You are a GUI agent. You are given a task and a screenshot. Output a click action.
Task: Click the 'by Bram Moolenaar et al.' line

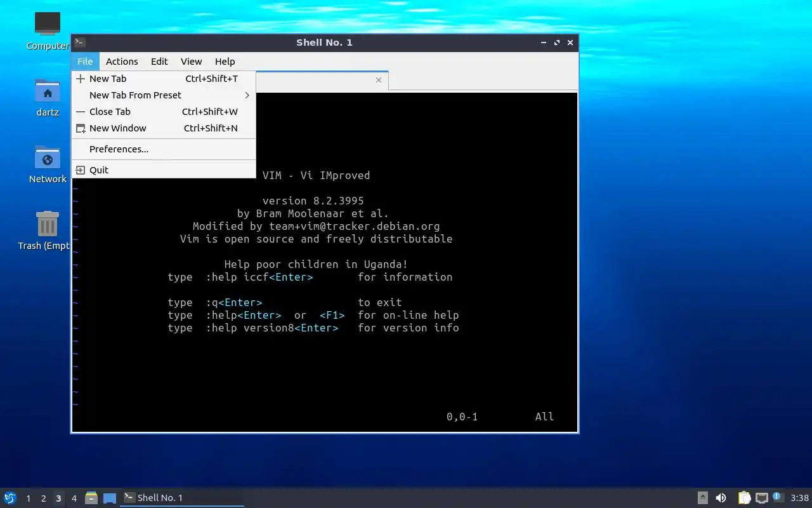(x=313, y=213)
